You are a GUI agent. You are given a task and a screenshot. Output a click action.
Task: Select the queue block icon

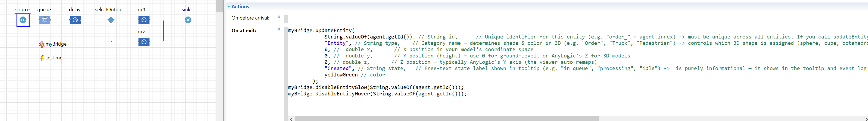click(x=45, y=20)
